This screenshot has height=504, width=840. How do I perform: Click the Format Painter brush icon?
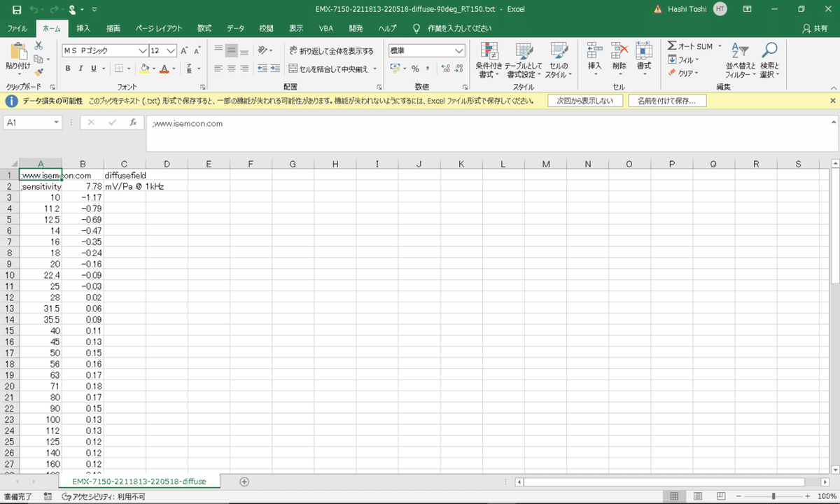[x=38, y=71]
